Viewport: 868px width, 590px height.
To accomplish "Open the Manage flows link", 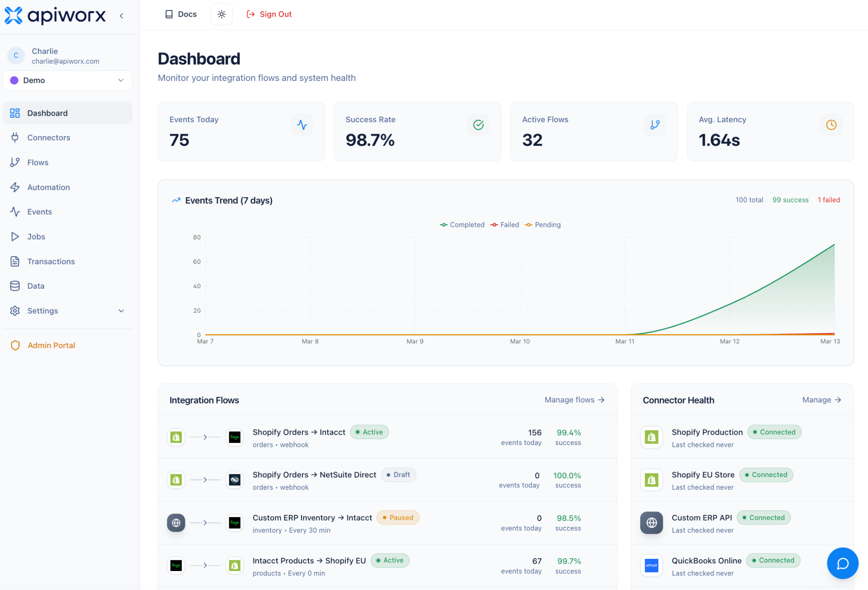I will (x=574, y=400).
